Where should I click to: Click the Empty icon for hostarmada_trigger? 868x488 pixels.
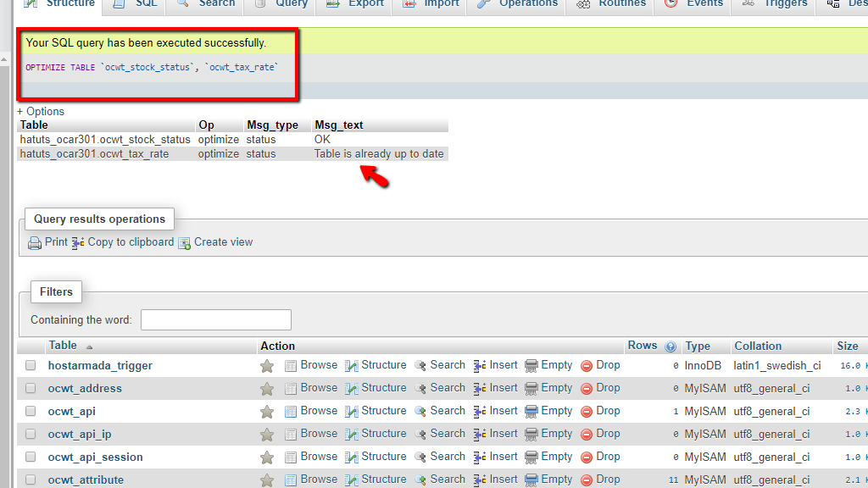pos(531,366)
